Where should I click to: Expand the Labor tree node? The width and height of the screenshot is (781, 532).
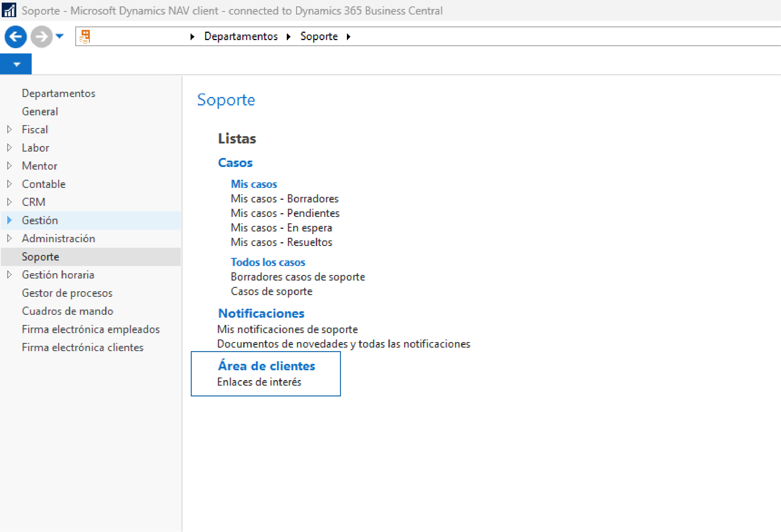click(x=9, y=148)
